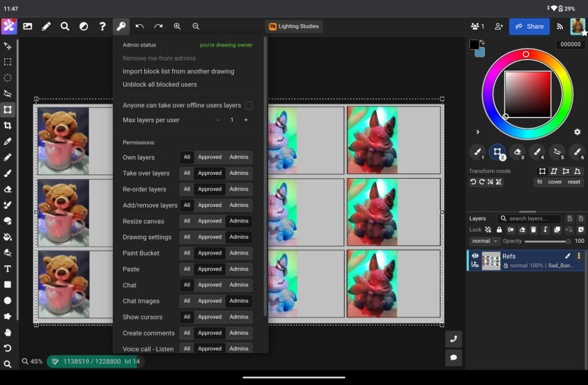Viewport: 588px width, 385px height.
Task: Click 'Unblock all blocked users'
Action: pyautogui.click(x=160, y=84)
